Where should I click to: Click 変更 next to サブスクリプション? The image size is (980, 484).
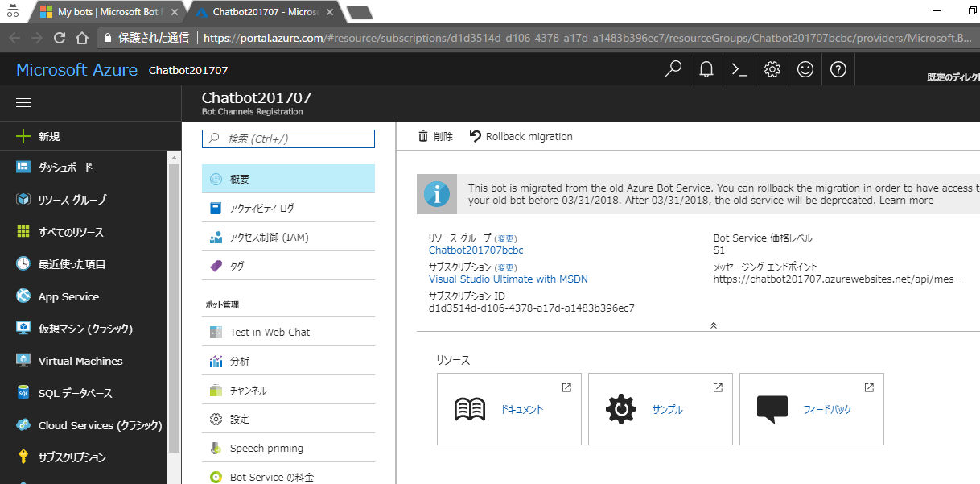(x=504, y=267)
